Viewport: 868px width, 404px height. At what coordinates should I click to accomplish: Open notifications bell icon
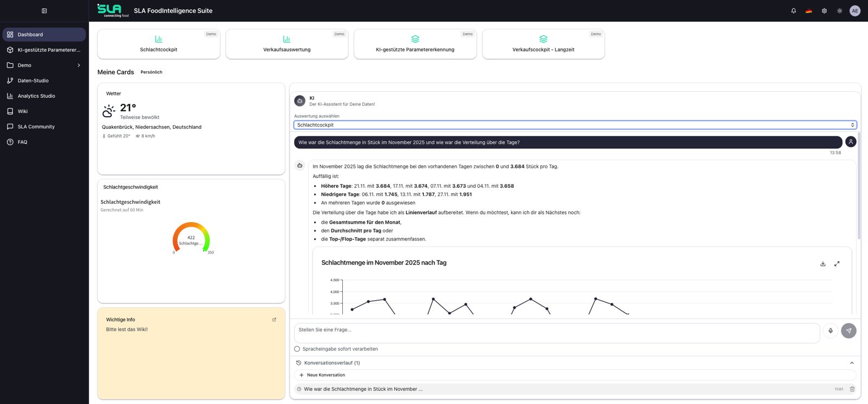point(794,11)
